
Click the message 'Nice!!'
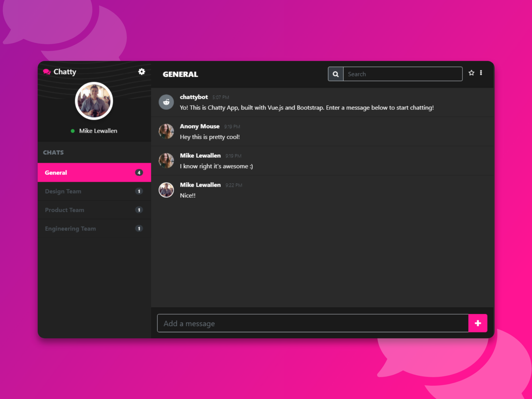click(x=188, y=196)
